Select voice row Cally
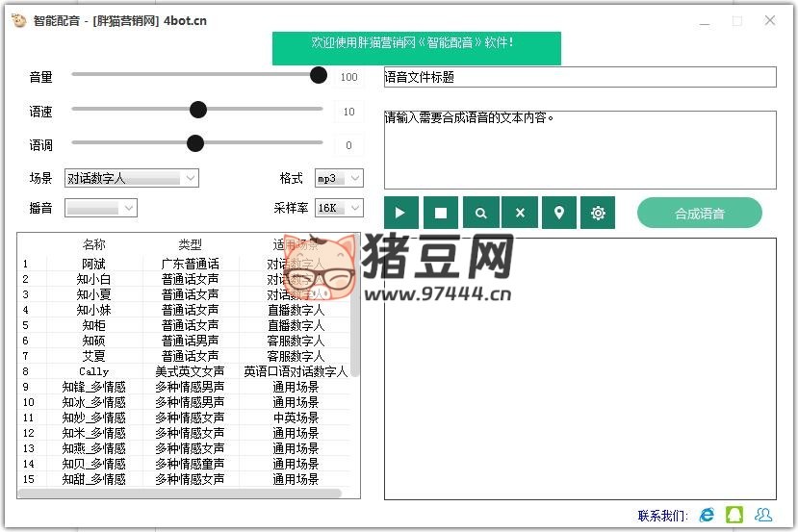The height and width of the screenshot is (532, 798). (184, 371)
